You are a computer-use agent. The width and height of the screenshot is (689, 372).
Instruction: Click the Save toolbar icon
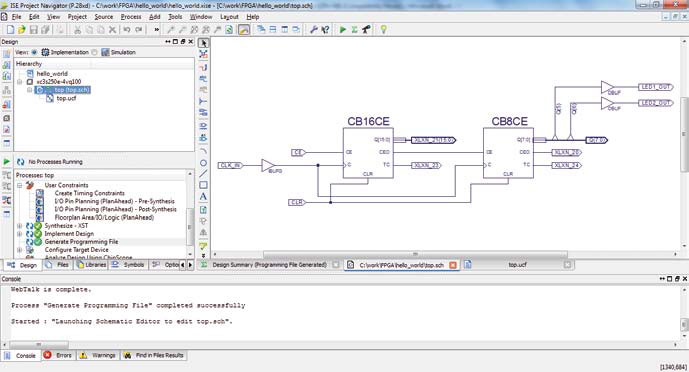[x=33, y=29]
